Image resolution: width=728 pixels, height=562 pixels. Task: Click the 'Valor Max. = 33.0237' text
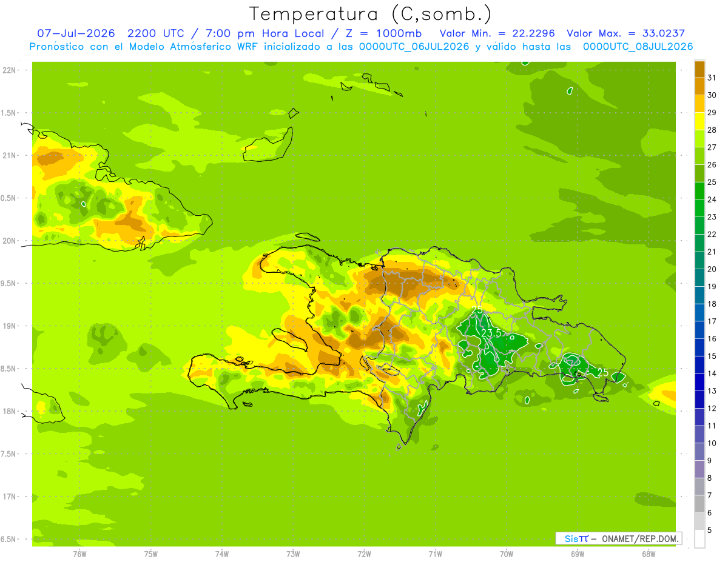[626, 33]
